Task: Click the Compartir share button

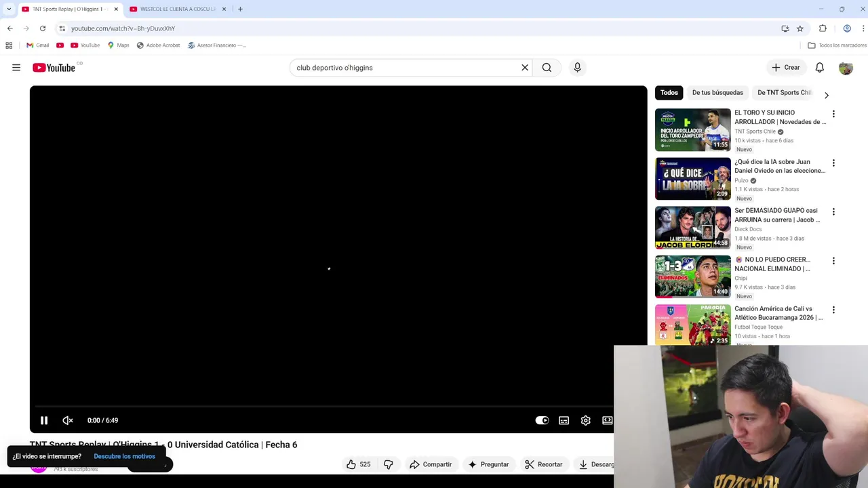Action: tap(431, 464)
